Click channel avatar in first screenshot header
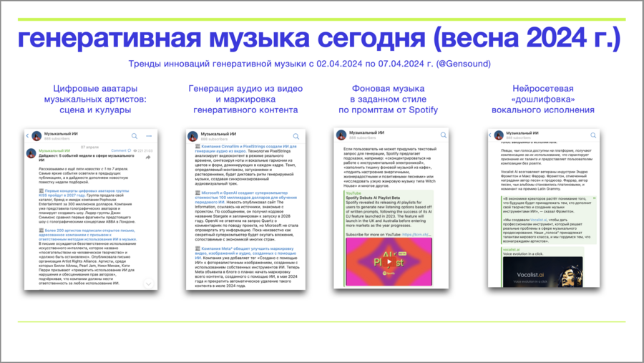This screenshot has height=363, width=644. pyautogui.click(x=36, y=136)
